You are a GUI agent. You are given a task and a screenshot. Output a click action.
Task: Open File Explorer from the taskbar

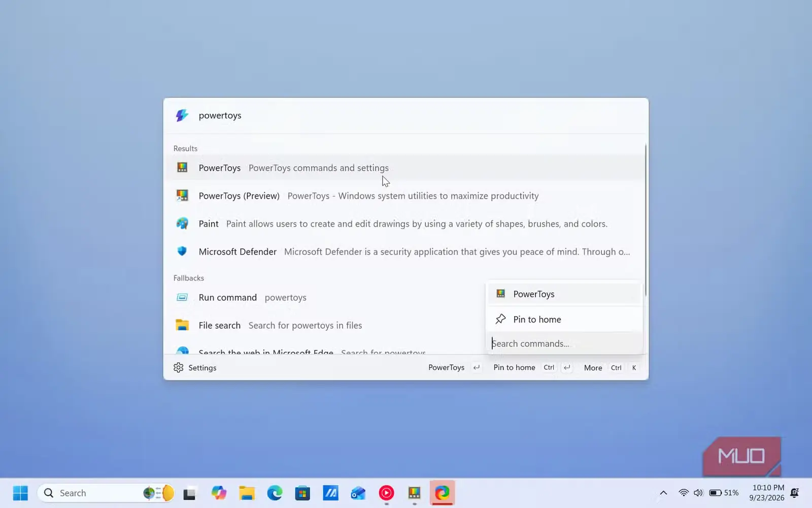coord(247,493)
